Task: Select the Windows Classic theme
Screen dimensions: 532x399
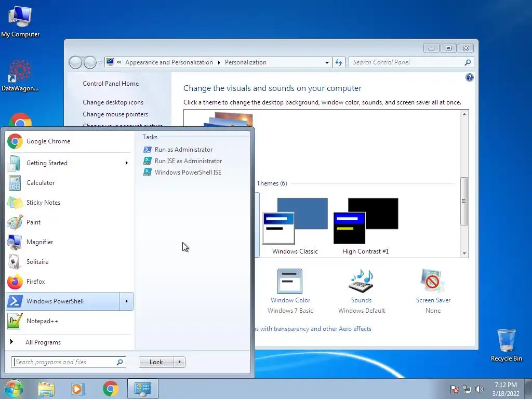Action: pyautogui.click(x=295, y=226)
